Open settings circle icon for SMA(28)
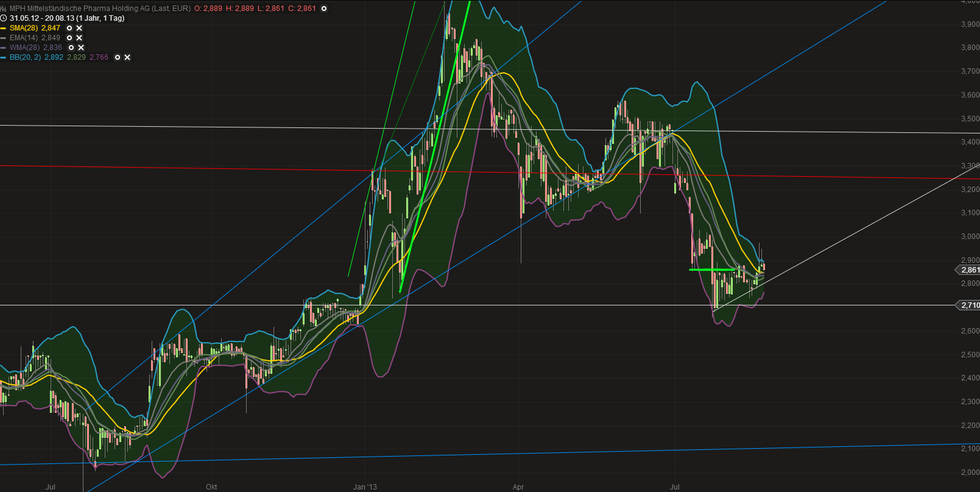Screen dimensions: 980x492 [x=69, y=28]
